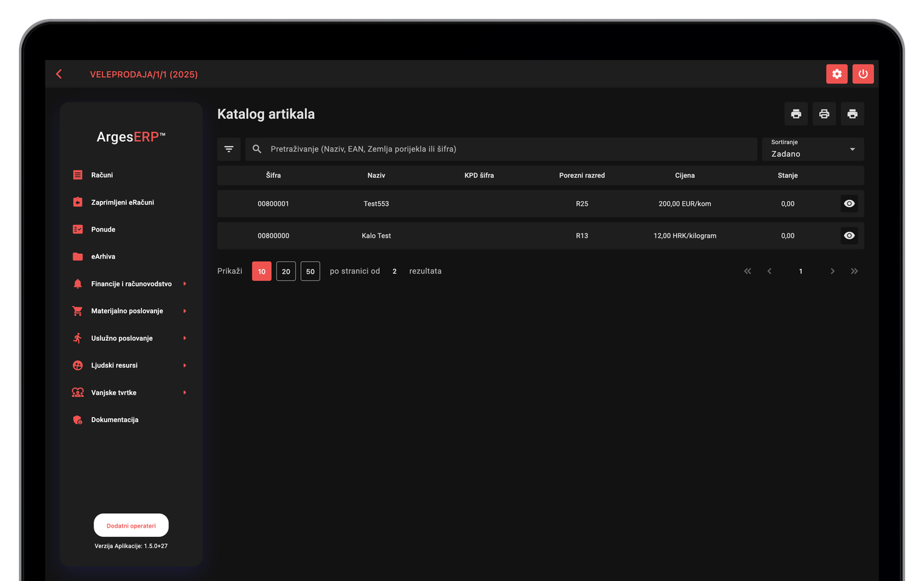The height and width of the screenshot is (581, 924).
Task: Log out using the red power button
Action: pyautogui.click(x=863, y=74)
